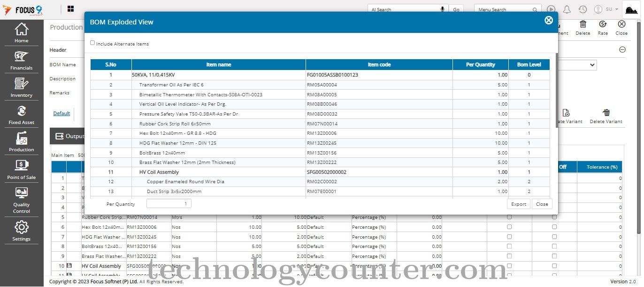Click the Bom Level column header
This screenshot has height=287, width=644.
click(x=529, y=65)
